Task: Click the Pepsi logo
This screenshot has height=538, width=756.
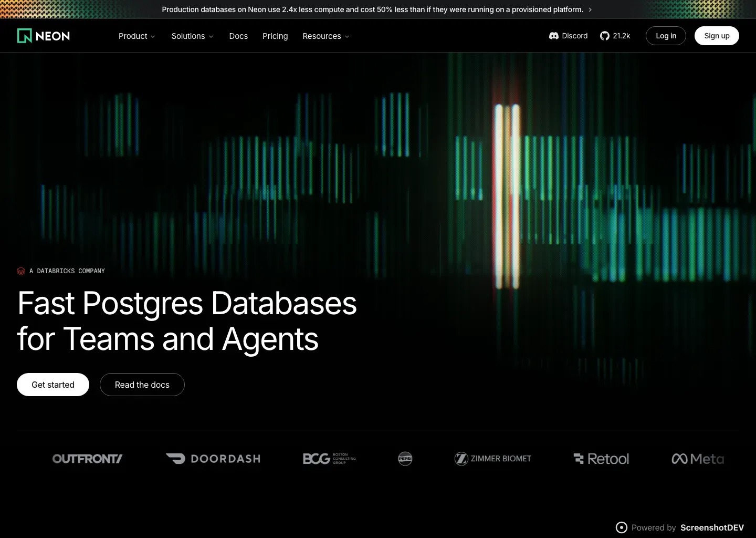Action: [405, 459]
